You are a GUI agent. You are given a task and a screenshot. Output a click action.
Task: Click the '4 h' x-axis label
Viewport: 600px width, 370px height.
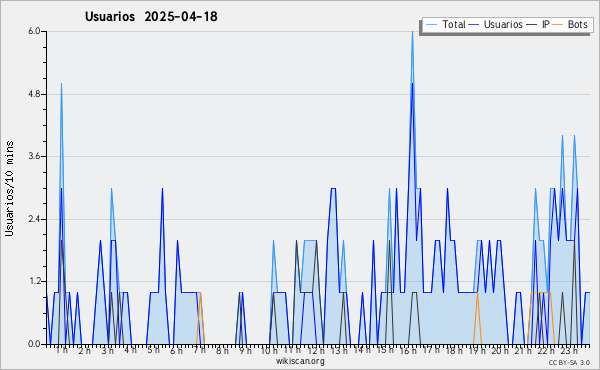coord(130,350)
